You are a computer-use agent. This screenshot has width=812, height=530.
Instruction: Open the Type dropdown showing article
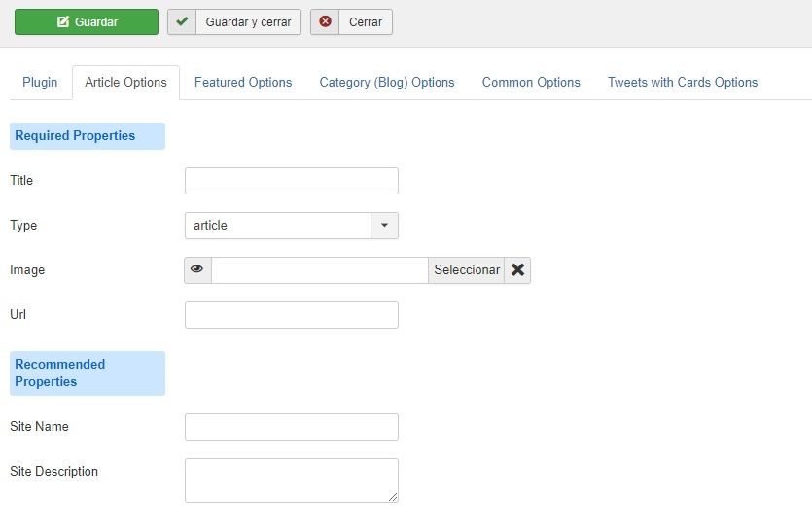coord(292,226)
